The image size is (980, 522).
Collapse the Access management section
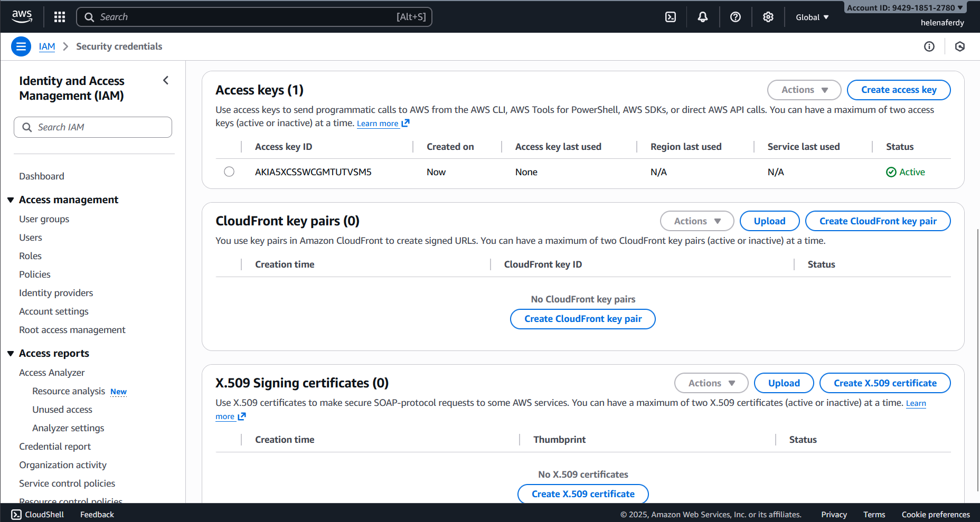coord(11,200)
